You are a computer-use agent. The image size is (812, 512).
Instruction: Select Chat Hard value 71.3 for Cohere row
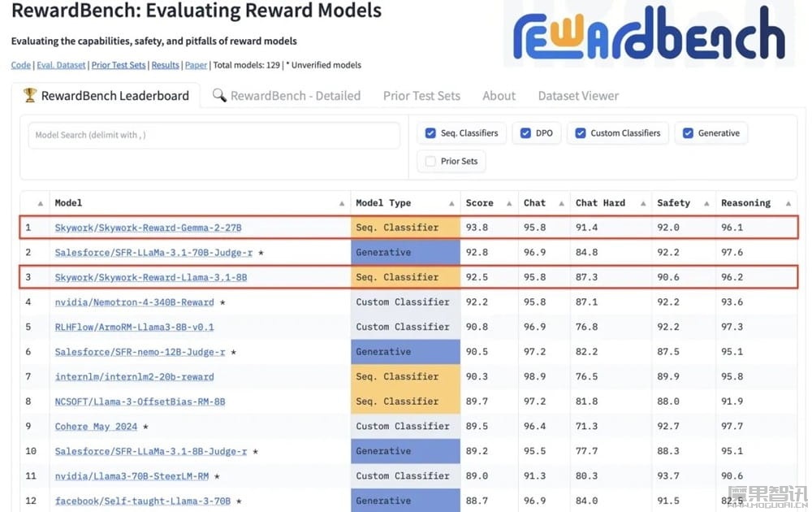click(x=587, y=427)
